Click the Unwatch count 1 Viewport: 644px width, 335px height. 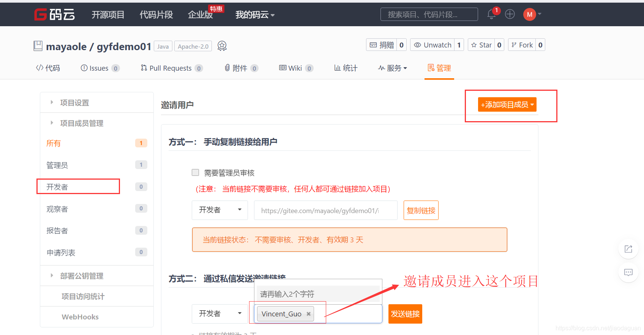point(459,45)
